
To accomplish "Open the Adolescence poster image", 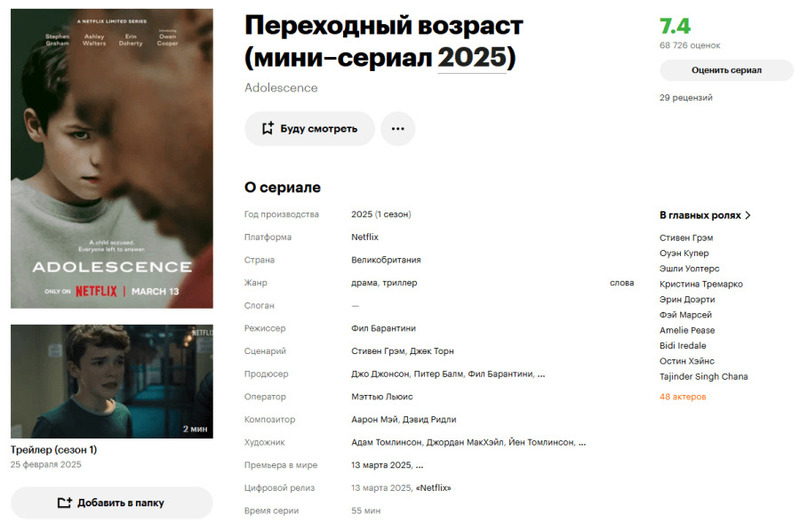I will (x=112, y=159).
